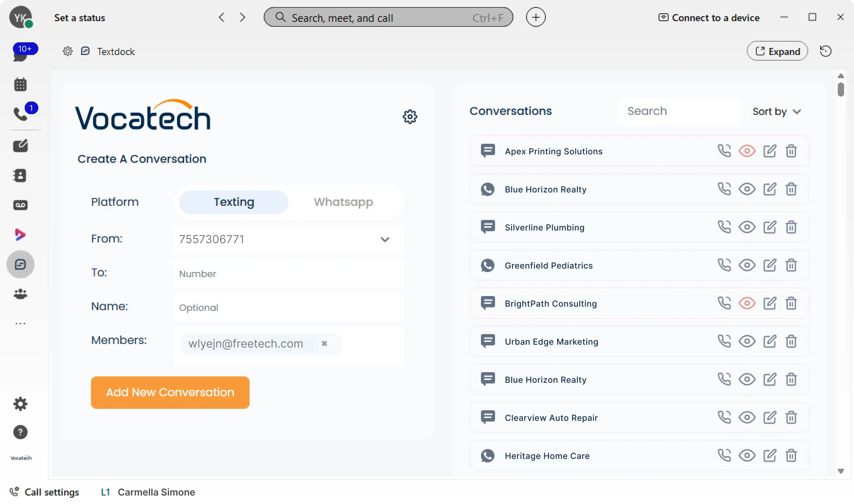Open the voicemail icon in the sidebar
The width and height of the screenshot is (854, 504).
(x=20, y=205)
